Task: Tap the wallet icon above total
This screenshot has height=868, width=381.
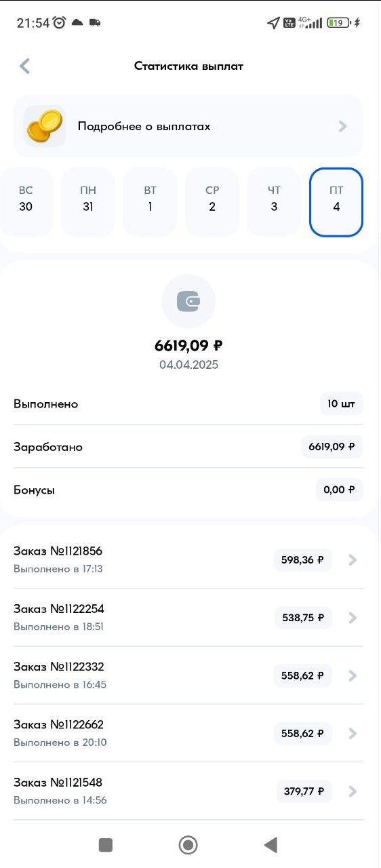Action: point(188,302)
